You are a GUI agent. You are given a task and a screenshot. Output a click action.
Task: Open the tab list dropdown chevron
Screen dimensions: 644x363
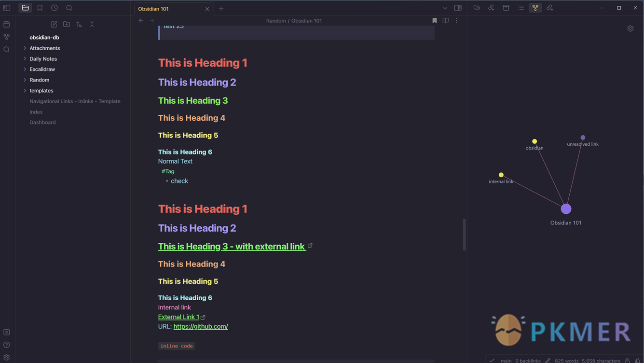445,8
